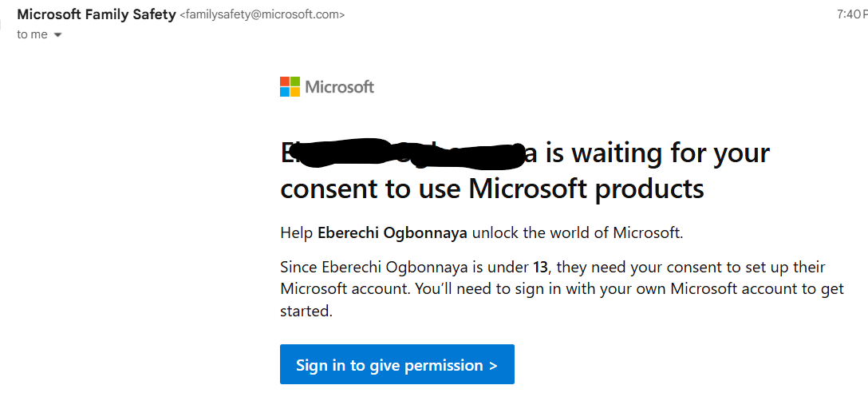Click "Since Eberechi Ogbonnaya is under" sentence
868x397 pixels.
[405, 268]
